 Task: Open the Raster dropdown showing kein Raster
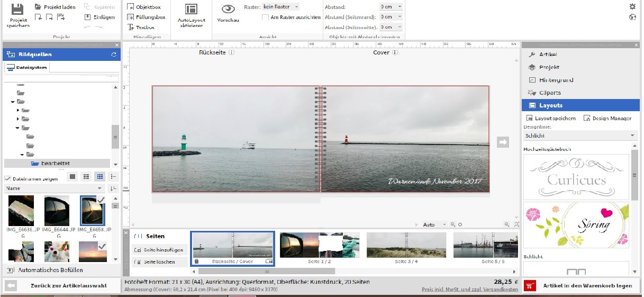tap(280, 7)
